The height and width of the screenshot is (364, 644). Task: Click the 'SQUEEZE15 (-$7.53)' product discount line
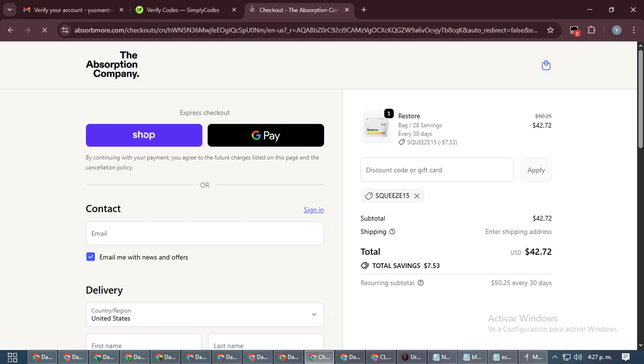(428, 142)
